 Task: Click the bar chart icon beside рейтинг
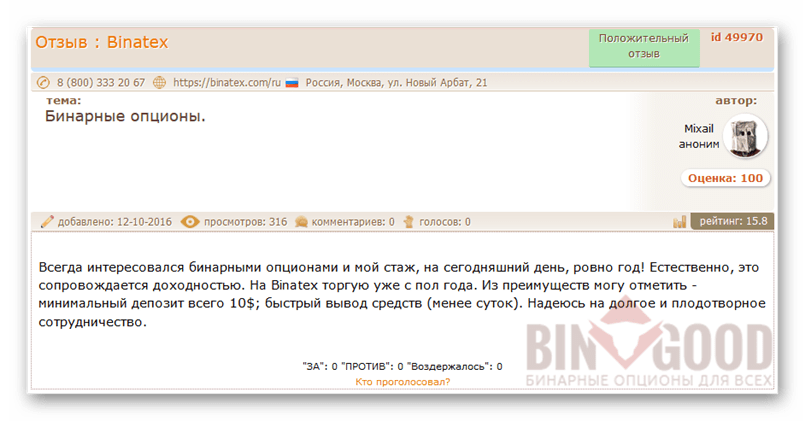click(x=679, y=222)
